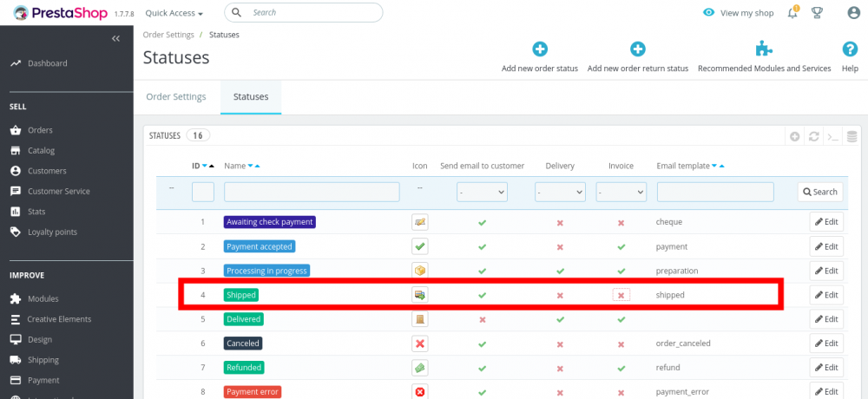The width and height of the screenshot is (868, 399).
Task: Open the user profile avatar icon
Action: click(x=853, y=12)
